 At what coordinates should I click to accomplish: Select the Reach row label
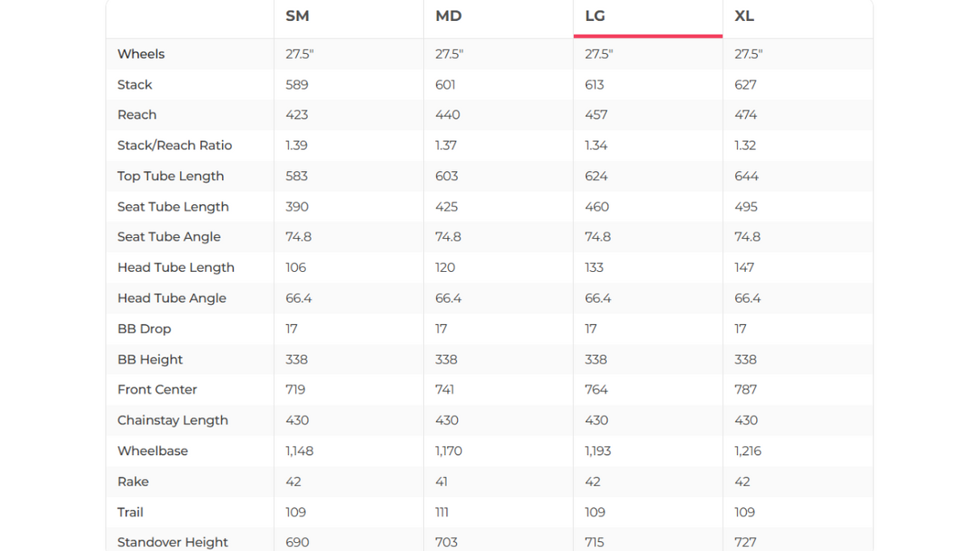(x=136, y=115)
